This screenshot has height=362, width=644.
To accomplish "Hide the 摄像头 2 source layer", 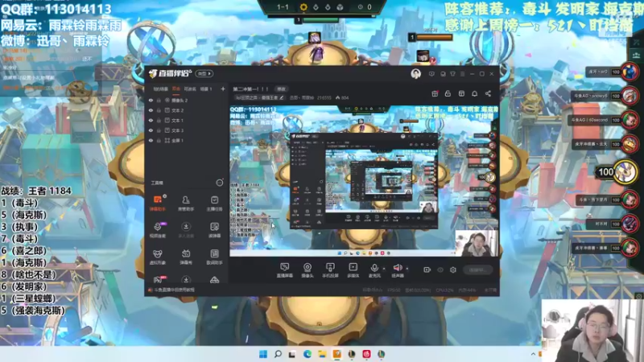I will pos(151,100).
